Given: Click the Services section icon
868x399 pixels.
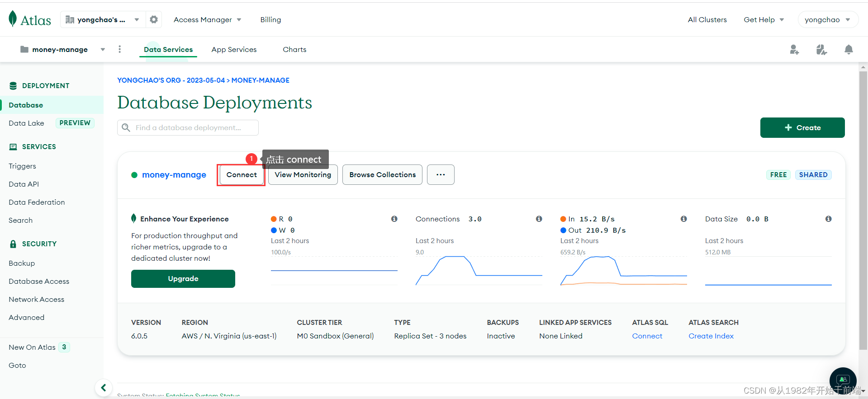Looking at the screenshot, I should point(13,147).
